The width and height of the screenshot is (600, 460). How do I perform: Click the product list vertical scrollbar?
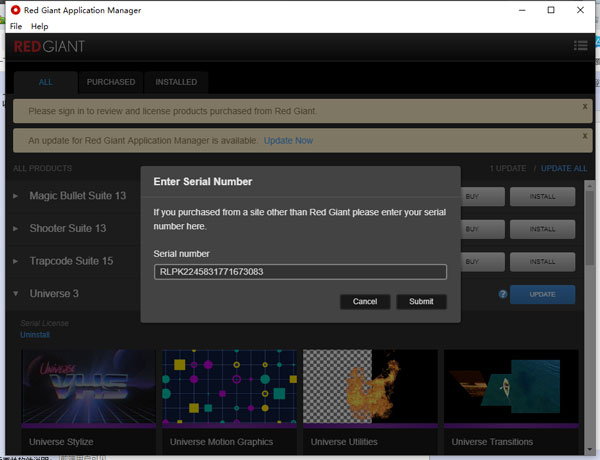pos(590,226)
